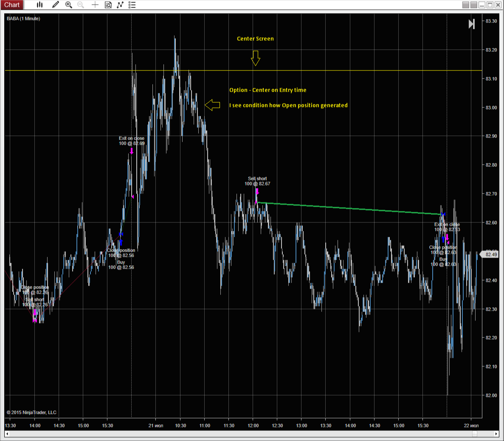Click the '22 июл' date label on time axis
Viewport: 504px width, 441px height.
[471, 426]
